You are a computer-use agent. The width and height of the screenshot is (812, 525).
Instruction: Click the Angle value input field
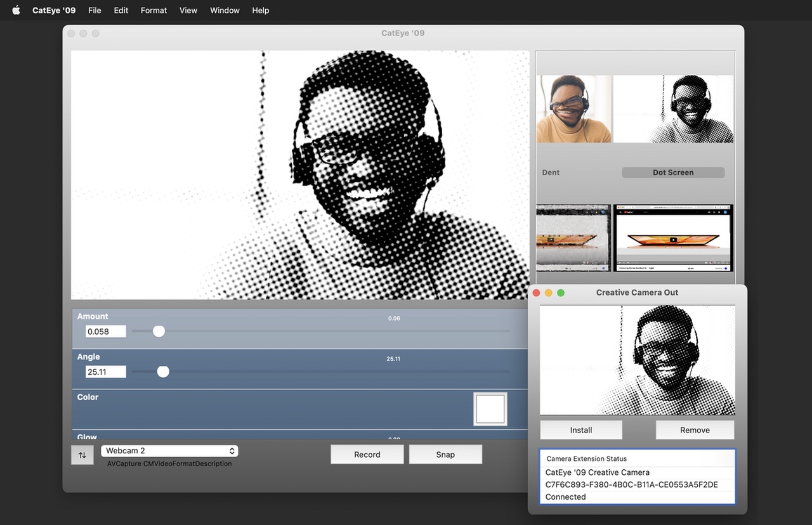point(106,372)
